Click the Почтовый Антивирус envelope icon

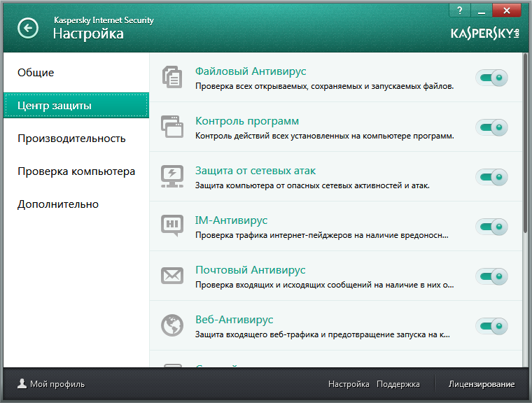172,276
